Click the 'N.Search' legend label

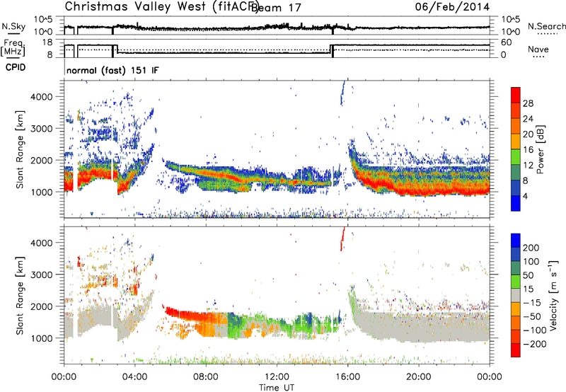coord(546,26)
